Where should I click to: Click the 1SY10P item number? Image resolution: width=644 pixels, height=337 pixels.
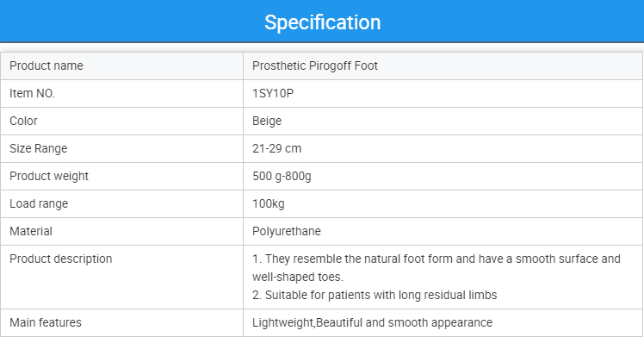coord(273,93)
